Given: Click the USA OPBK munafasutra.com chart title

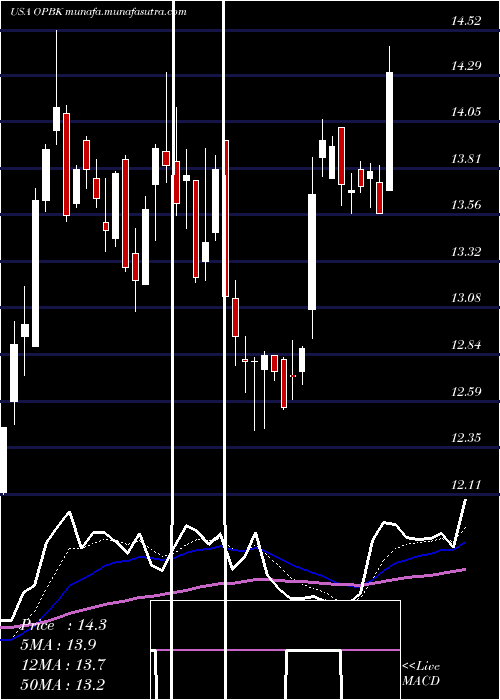Looking at the screenshot, I should (98, 12).
